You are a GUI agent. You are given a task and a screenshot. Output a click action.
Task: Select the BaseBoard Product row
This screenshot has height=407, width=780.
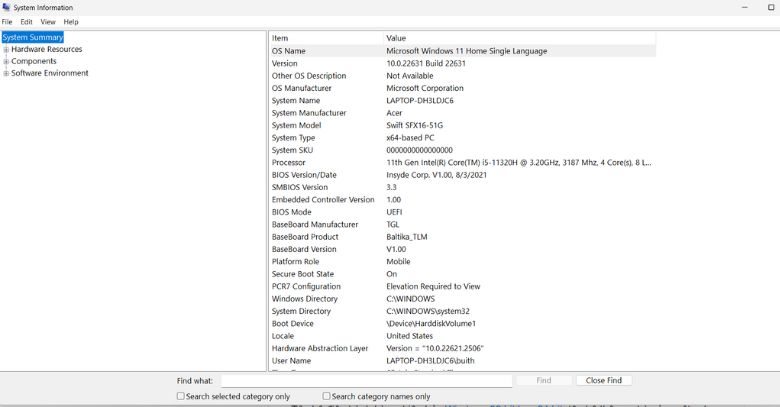[x=463, y=237]
